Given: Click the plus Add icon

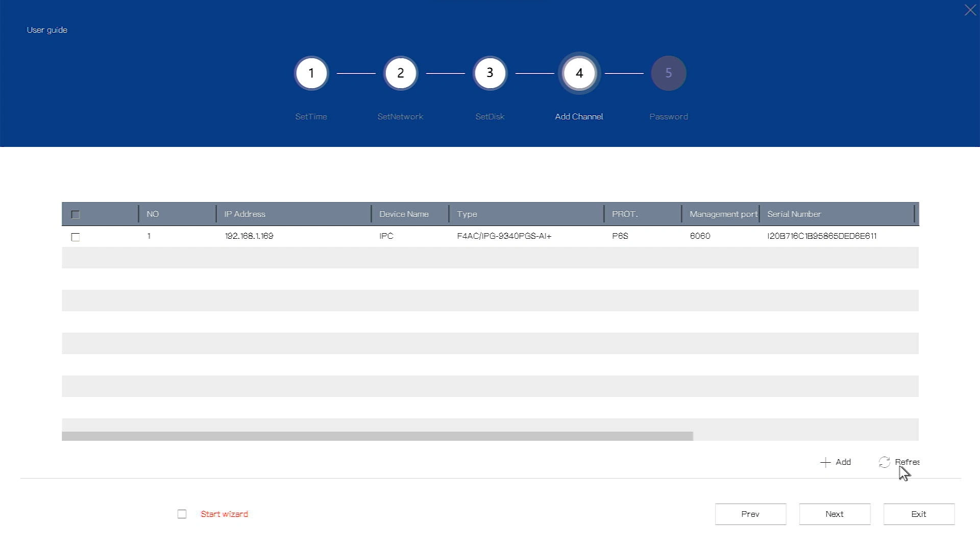Looking at the screenshot, I should (825, 462).
